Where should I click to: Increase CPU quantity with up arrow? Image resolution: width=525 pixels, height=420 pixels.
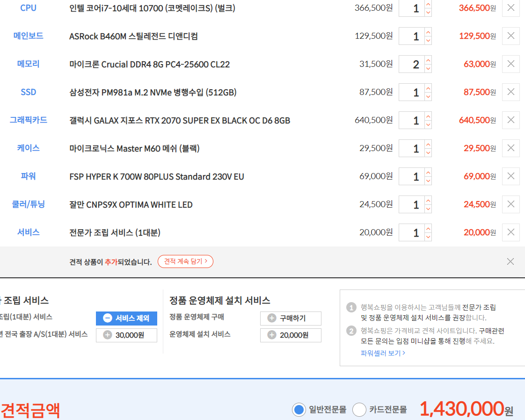click(x=428, y=4)
